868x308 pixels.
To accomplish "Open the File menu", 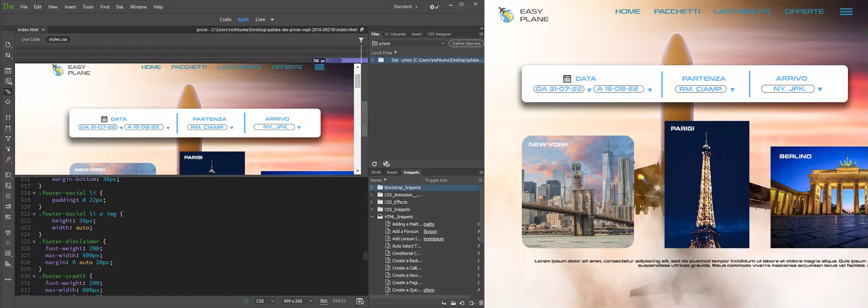I will tap(24, 7).
